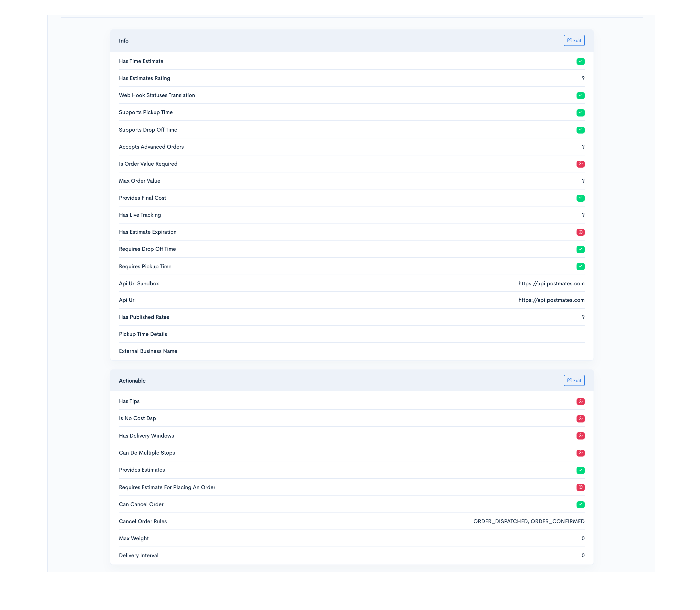Click green check for Requires Drop Off Time
The height and width of the screenshot is (610, 700).
point(580,250)
